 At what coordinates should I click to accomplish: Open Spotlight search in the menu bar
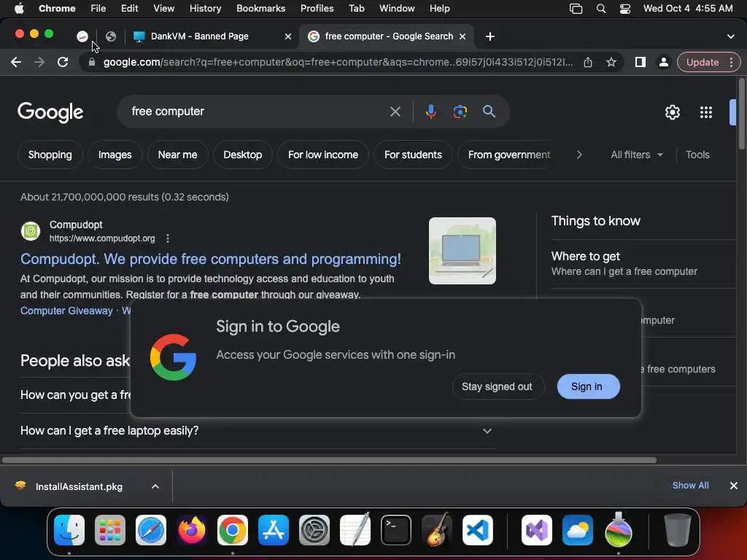(x=601, y=9)
